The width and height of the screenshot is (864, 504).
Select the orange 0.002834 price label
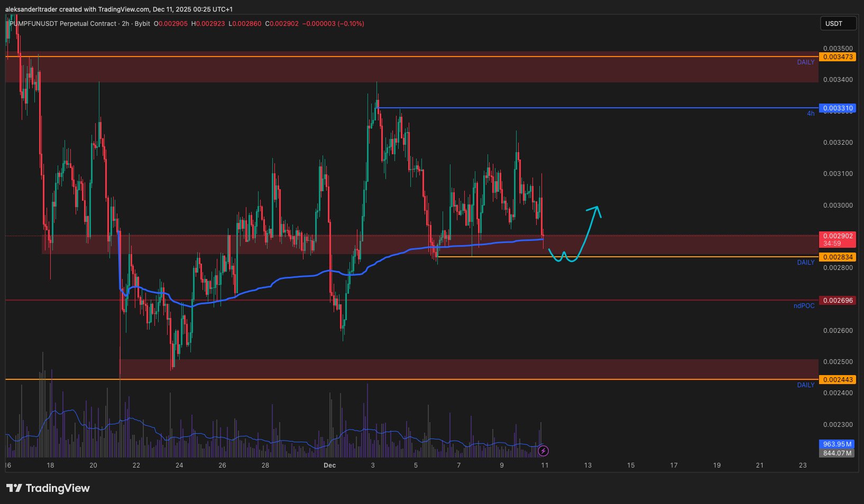click(x=837, y=257)
